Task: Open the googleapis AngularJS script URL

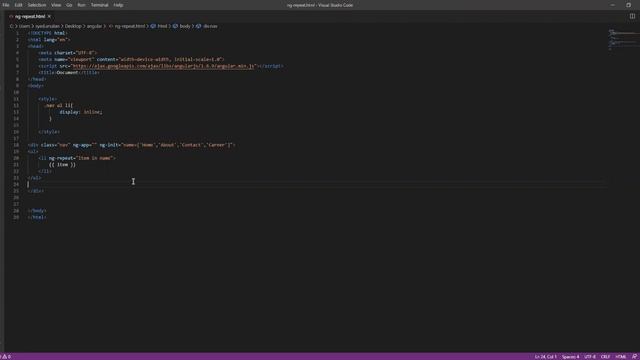Action: pyautogui.click(x=163, y=66)
